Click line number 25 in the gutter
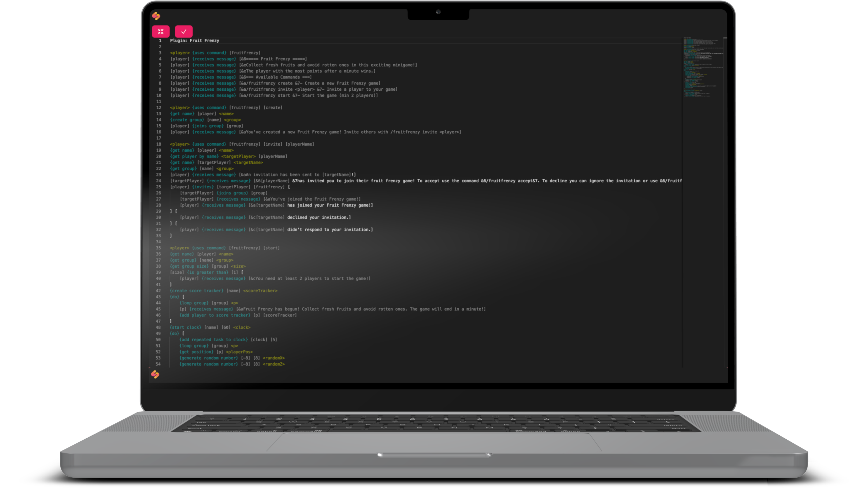This screenshot has width=868, height=488. (158, 187)
